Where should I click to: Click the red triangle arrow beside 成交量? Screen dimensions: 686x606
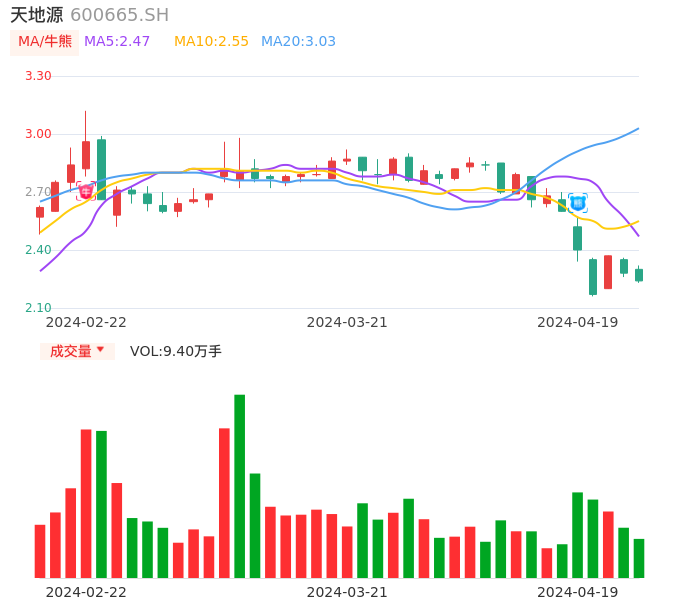[x=100, y=349]
